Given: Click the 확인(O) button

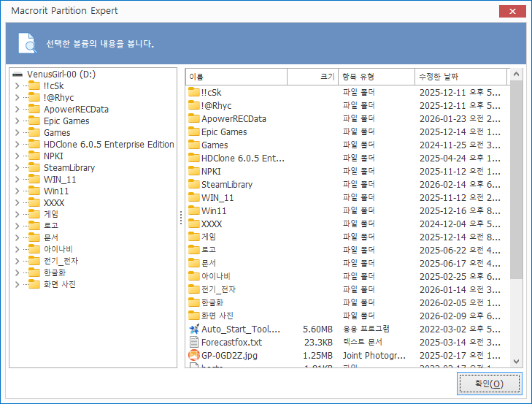Looking at the screenshot, I should click(489, 384).
